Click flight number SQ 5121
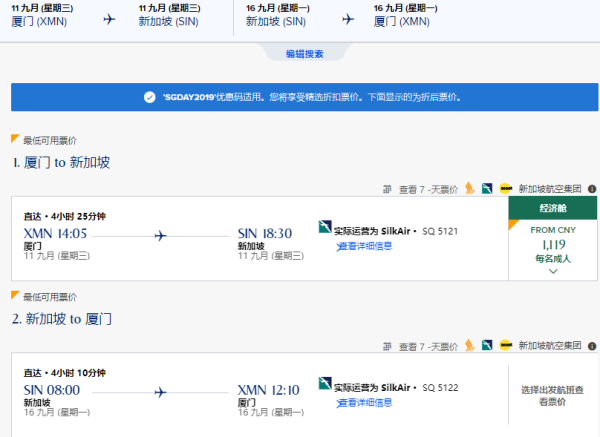 [440, 232]
